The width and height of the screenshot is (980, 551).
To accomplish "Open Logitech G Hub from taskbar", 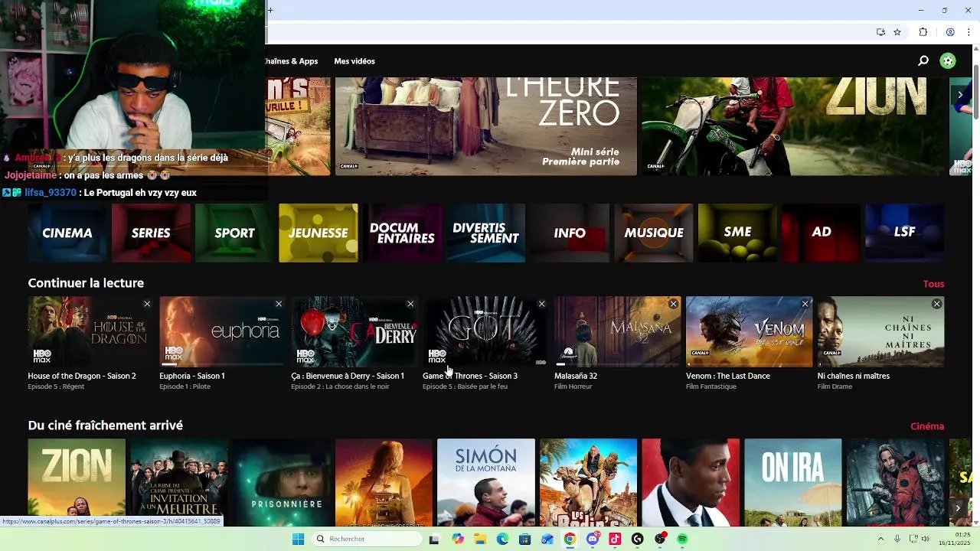I will pyautogui.click(x=637, y=539).
